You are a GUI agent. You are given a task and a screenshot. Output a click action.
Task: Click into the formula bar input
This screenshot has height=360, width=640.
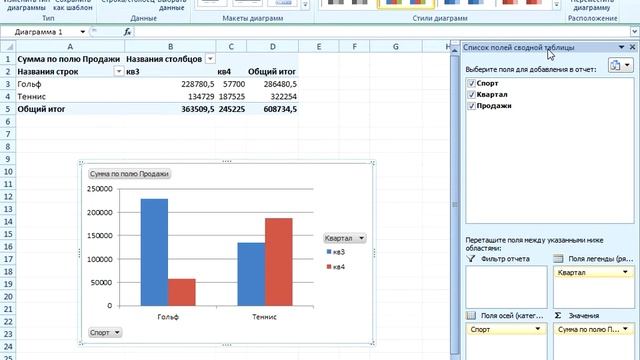(382, 32)
